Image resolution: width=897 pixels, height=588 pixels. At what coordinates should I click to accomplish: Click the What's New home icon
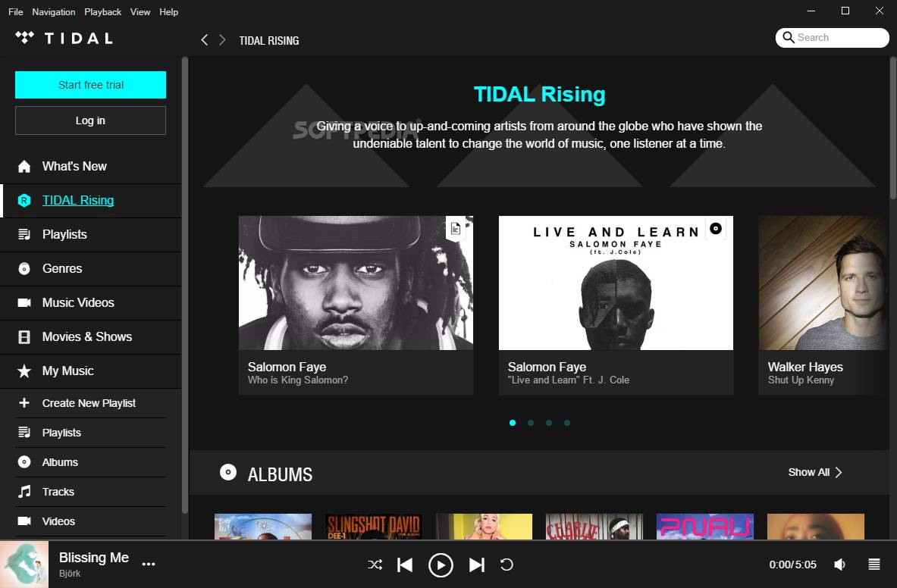[24, 166]
